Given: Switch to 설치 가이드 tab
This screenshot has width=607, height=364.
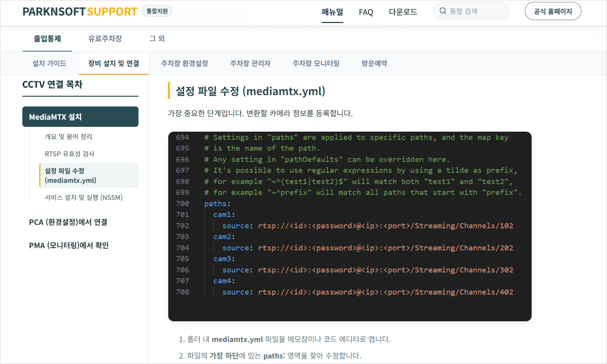Looking at the screenshot, I should pyautogui.click(x=49, y=63).
